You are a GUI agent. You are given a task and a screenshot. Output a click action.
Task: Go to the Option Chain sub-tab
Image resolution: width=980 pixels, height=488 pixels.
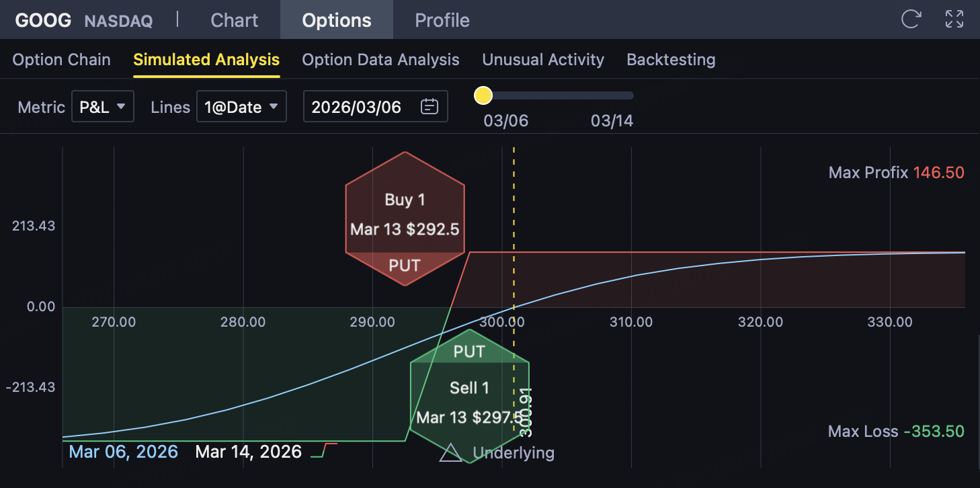tap(61, 60)
